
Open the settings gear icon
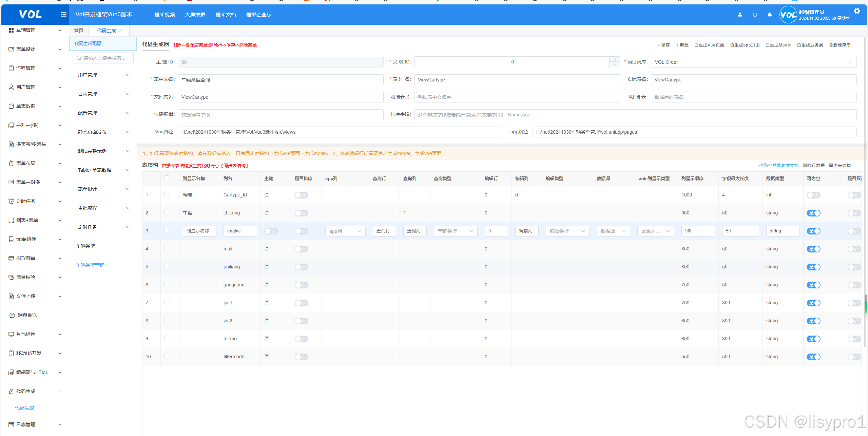(x=857, y=11)
